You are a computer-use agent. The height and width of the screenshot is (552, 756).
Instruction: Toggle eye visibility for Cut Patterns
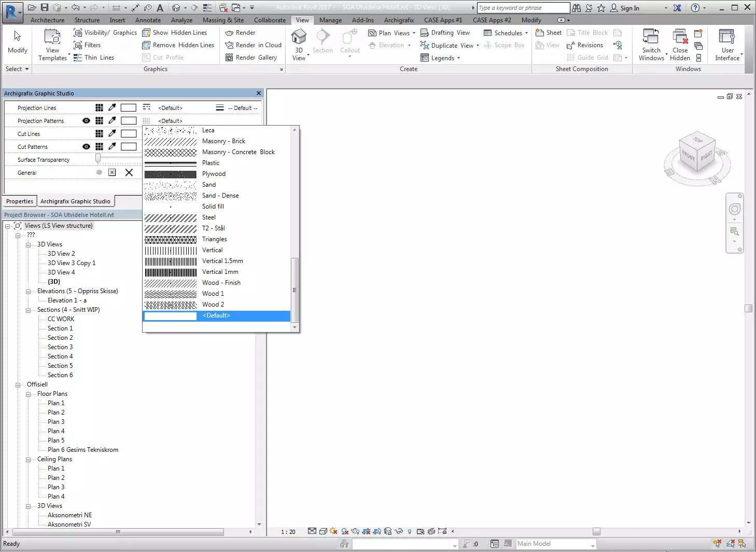click(86, 146)
